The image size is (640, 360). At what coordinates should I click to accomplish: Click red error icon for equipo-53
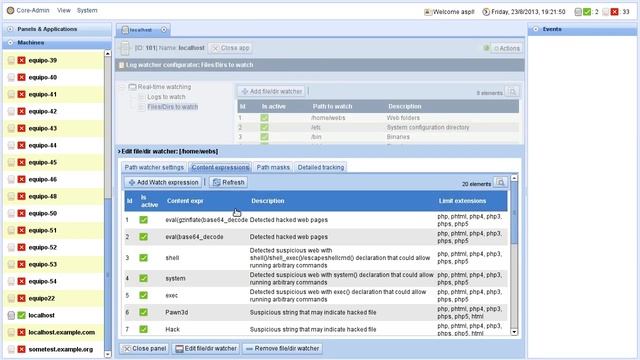coord(22,264)
